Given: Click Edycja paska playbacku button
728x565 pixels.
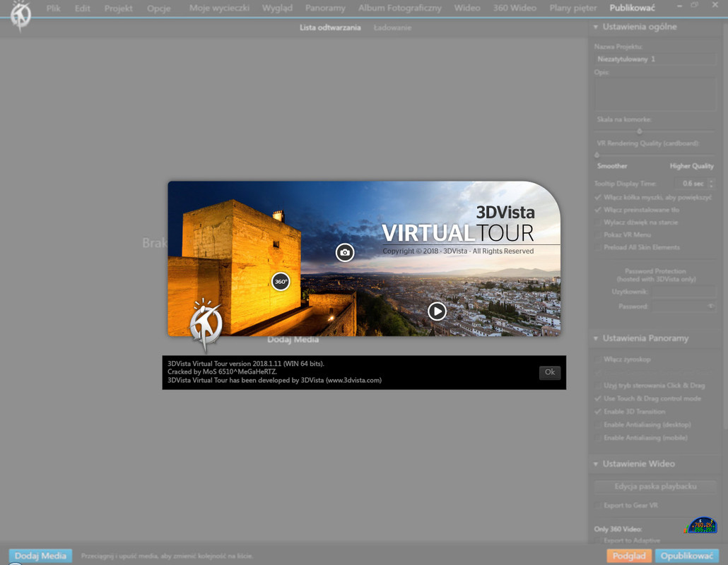Looking at the screenshot, I should [655, 486].
